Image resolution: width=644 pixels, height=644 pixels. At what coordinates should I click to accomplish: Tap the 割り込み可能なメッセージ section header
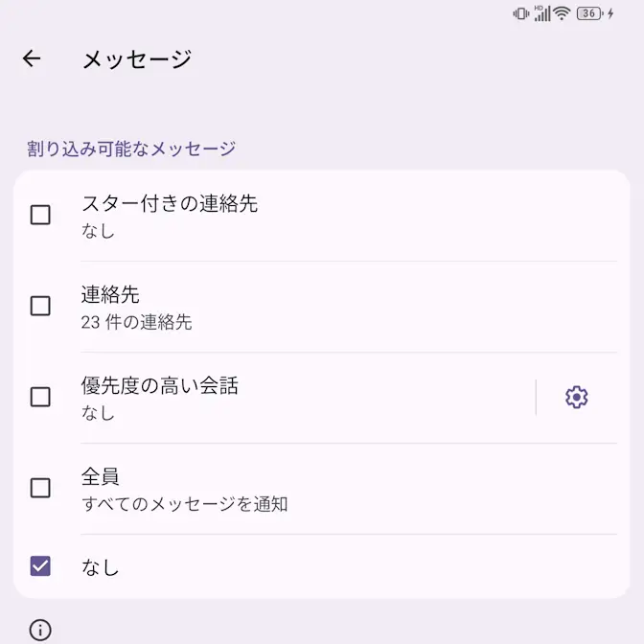tap(131, 149)
